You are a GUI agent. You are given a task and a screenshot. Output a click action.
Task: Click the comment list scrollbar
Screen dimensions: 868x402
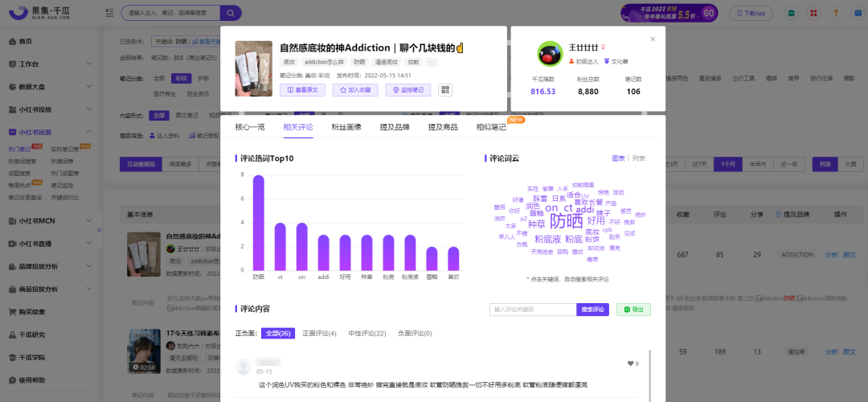pyautogui.click(x=650, y=375)
